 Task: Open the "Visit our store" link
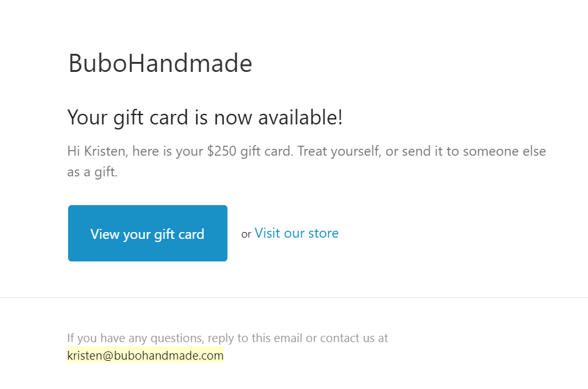click(x=296, y=233)
